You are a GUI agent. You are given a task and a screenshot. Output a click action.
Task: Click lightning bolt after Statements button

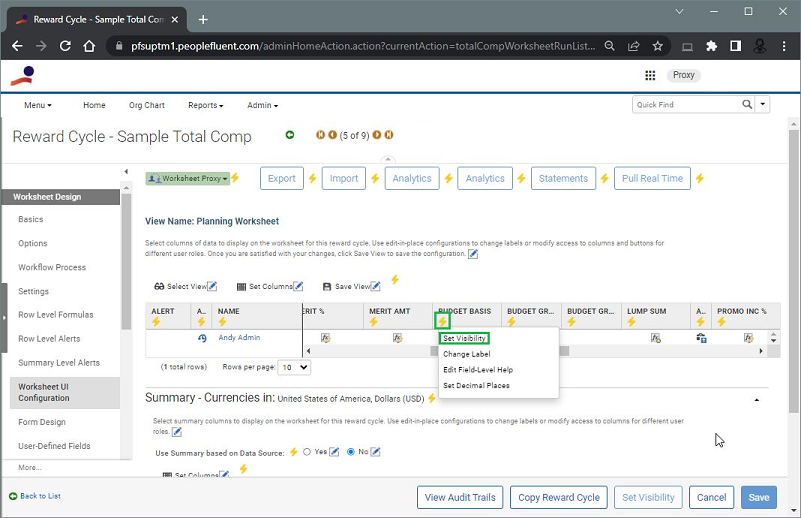pos(604,178)
